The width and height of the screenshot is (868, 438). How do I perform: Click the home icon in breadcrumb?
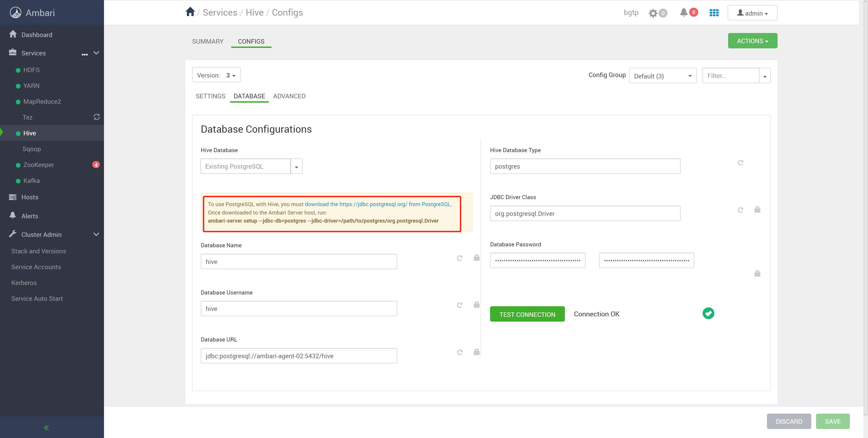[190, 12]
